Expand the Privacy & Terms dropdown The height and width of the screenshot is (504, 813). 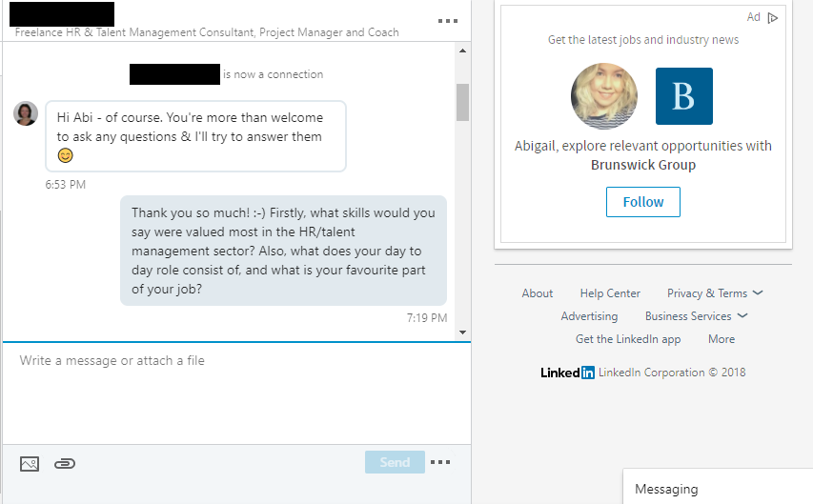(x=715, y=293)
